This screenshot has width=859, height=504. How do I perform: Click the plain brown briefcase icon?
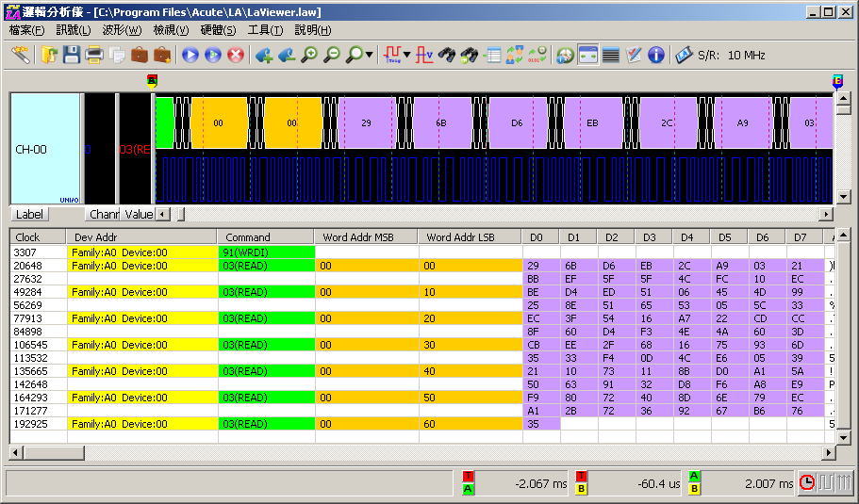coord(140,55)
